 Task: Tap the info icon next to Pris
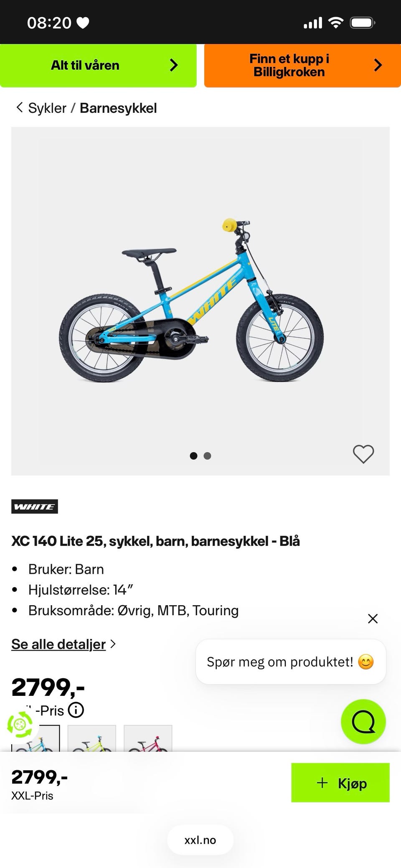76,710
